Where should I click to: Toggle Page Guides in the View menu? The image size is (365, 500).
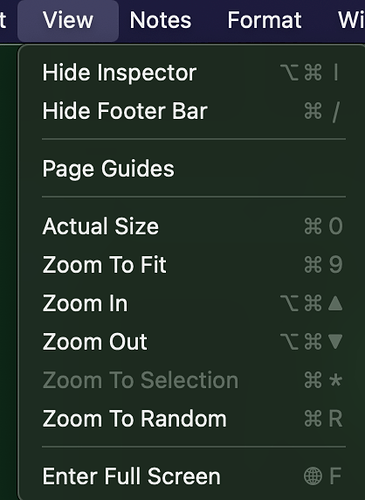[x=193, y=168]
